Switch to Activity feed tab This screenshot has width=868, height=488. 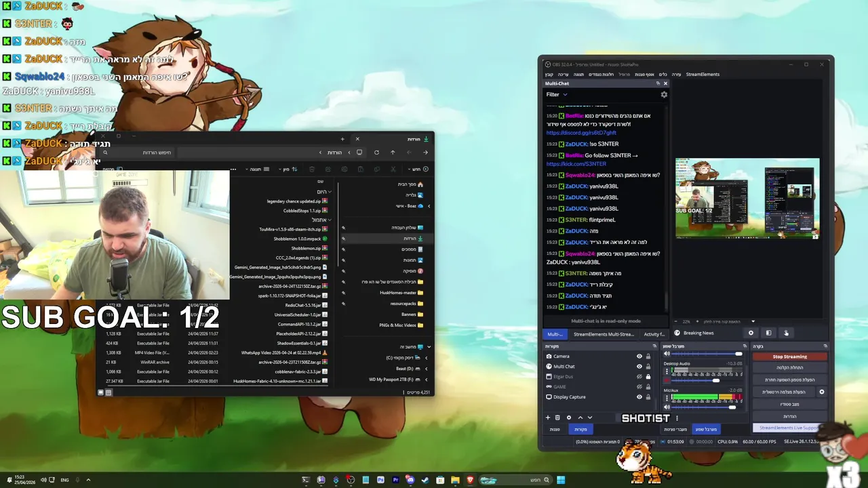click(x=654, y=334)
